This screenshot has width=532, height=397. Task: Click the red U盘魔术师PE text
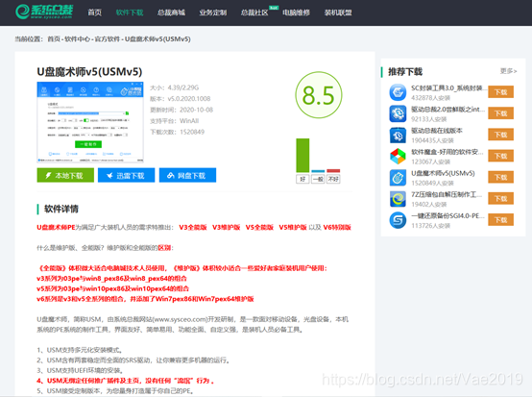[56, 227]
